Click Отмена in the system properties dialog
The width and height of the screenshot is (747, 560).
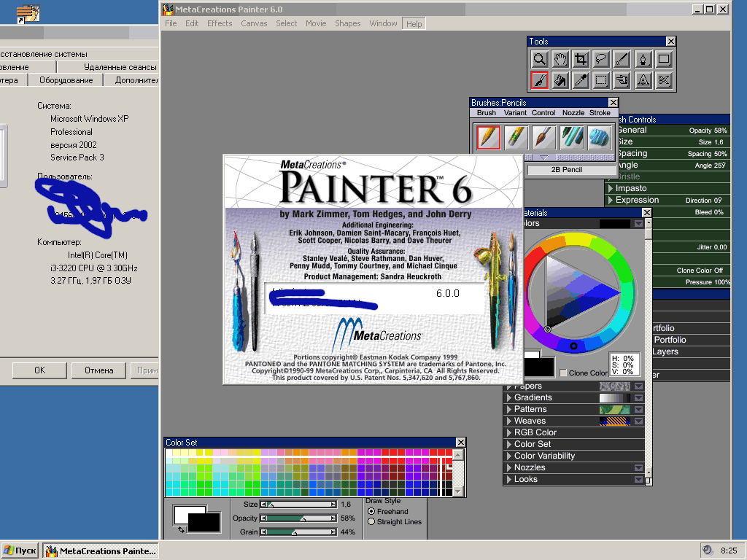(98, 370)
